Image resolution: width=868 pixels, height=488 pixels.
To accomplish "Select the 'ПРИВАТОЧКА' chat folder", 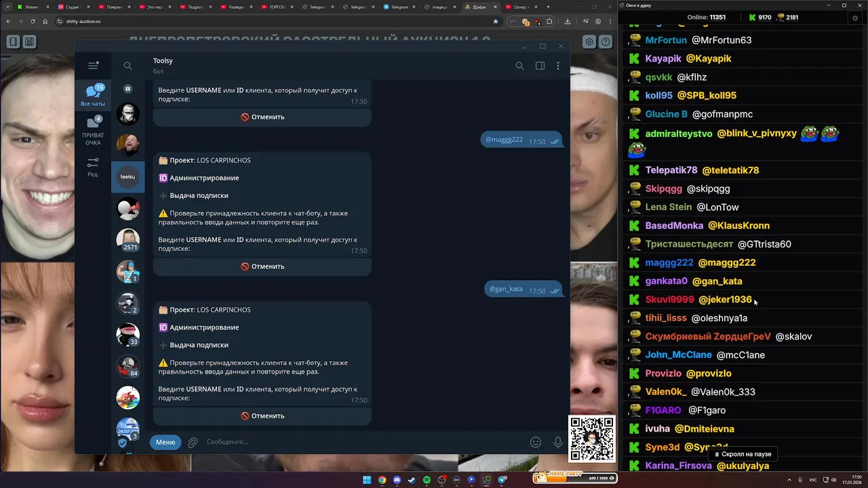I will point(93,130).
